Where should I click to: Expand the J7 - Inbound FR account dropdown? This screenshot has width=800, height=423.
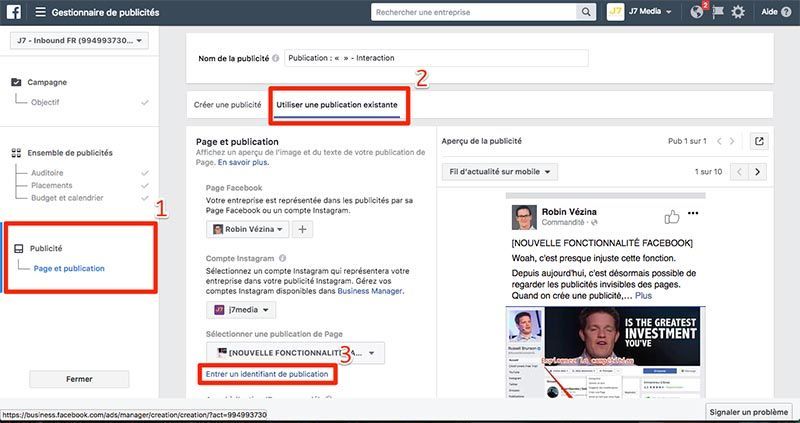(x=78, y=41)
